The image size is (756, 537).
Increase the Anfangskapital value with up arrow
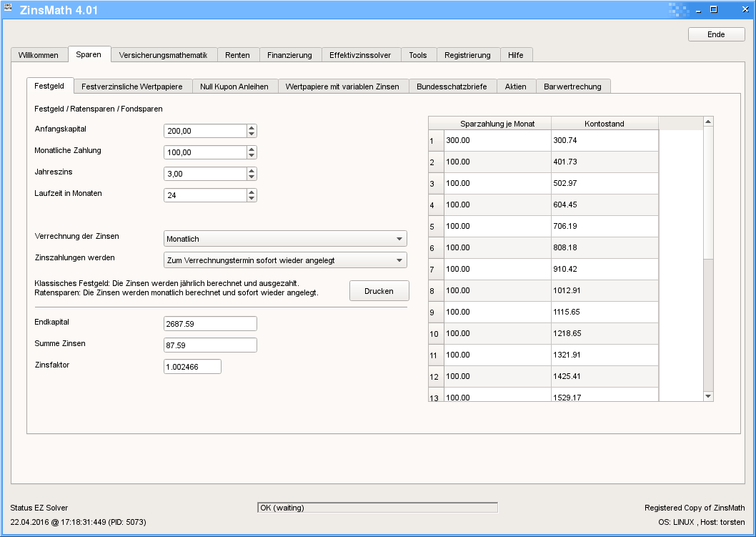pyautogui.click(x=252, y=128)
